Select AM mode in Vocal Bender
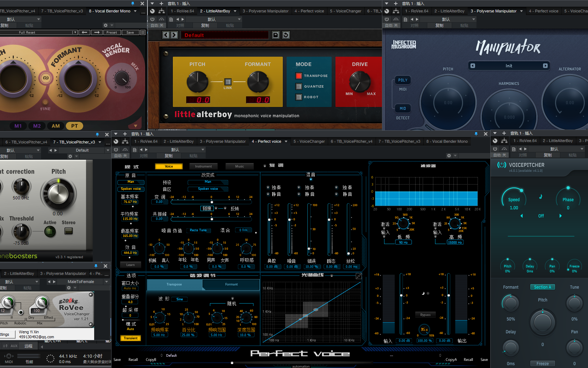588x368 pixels. 56,126
